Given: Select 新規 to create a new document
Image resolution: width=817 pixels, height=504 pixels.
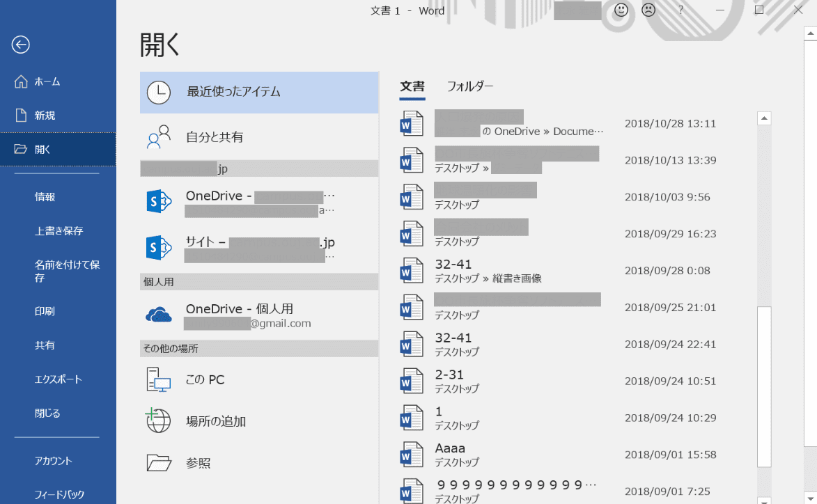Looking at the screenshot, I should [x=58, y=116].
